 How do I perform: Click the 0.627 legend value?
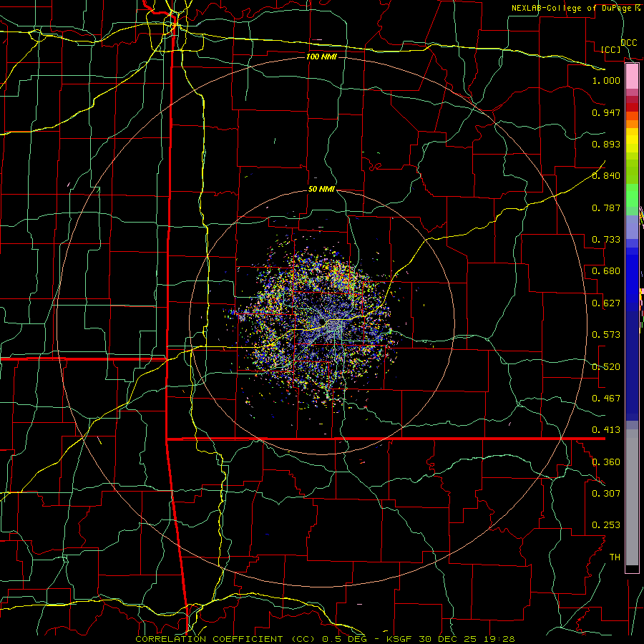[x=606, y=303]
